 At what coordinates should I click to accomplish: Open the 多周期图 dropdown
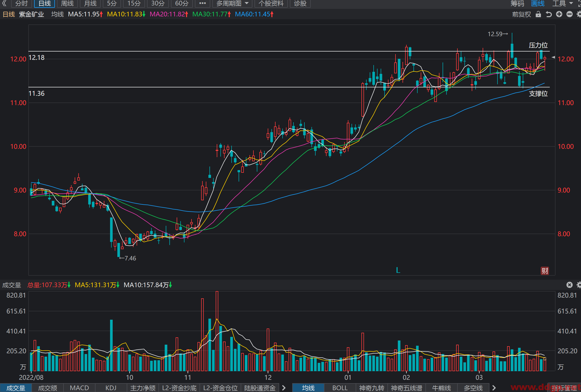(232, 3)
